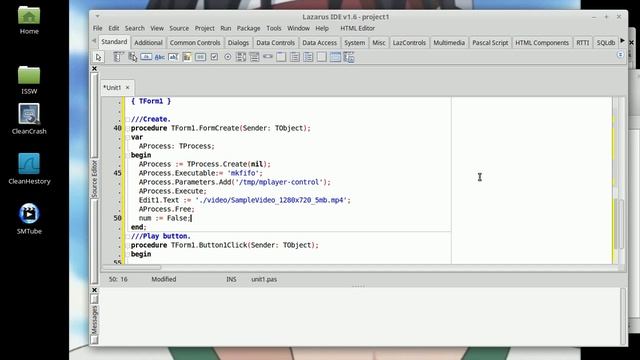640x360 pixels.
Task: Select the TRadioButton component icon
Action: pyautogui.click(x=228, y=57)
